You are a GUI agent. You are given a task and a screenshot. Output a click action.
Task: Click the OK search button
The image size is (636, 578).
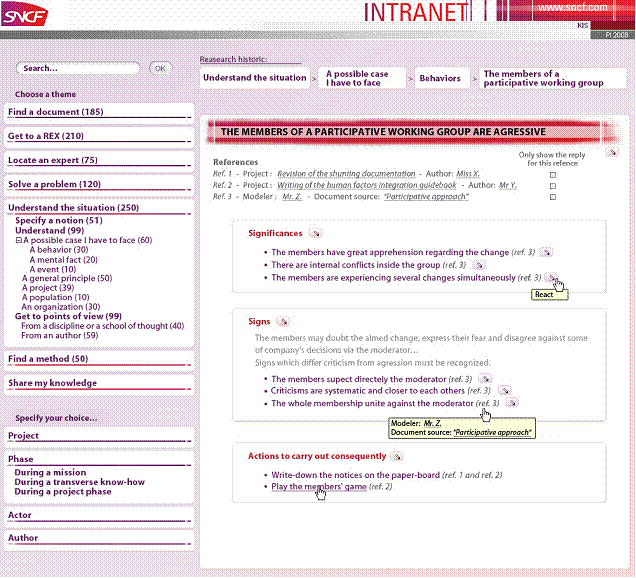161,68
